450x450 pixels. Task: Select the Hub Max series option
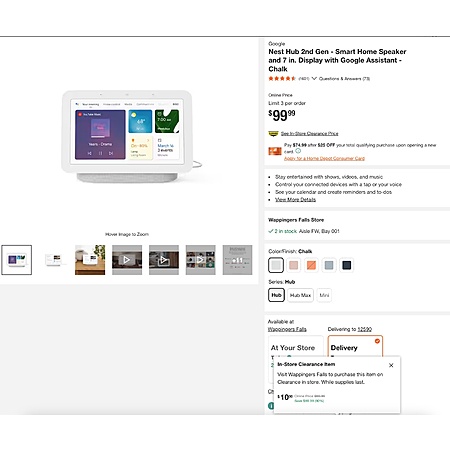coord(300,295)
